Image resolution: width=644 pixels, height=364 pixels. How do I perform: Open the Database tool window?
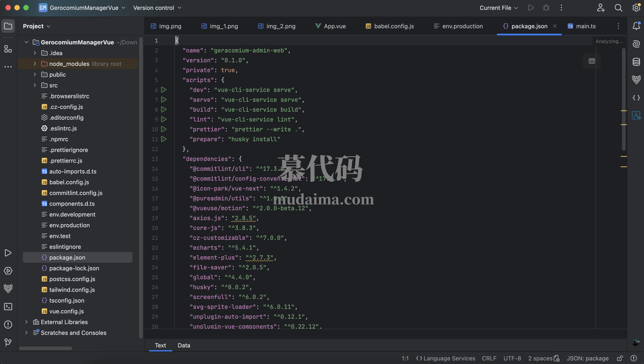[x=636, y=62]
